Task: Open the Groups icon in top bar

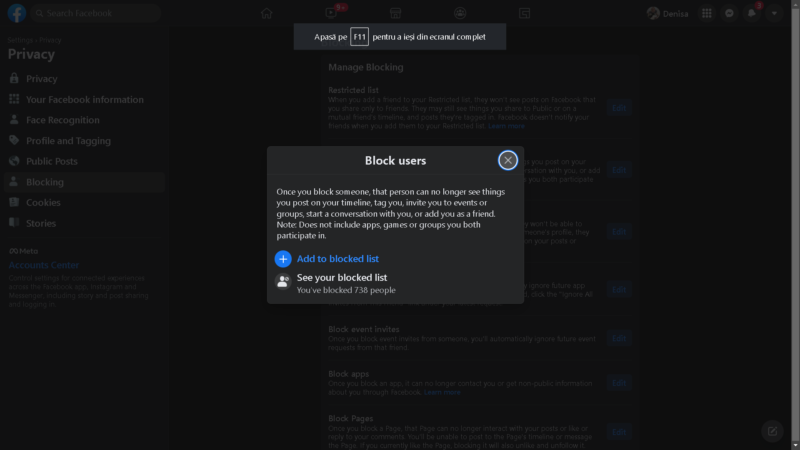Action: 460,14
